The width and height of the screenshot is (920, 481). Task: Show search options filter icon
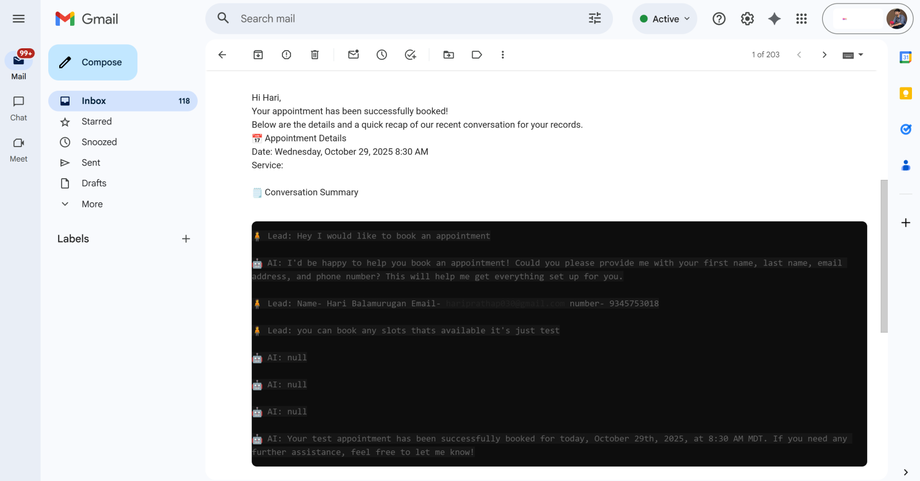pyautogui.click(x=595, y=19)
